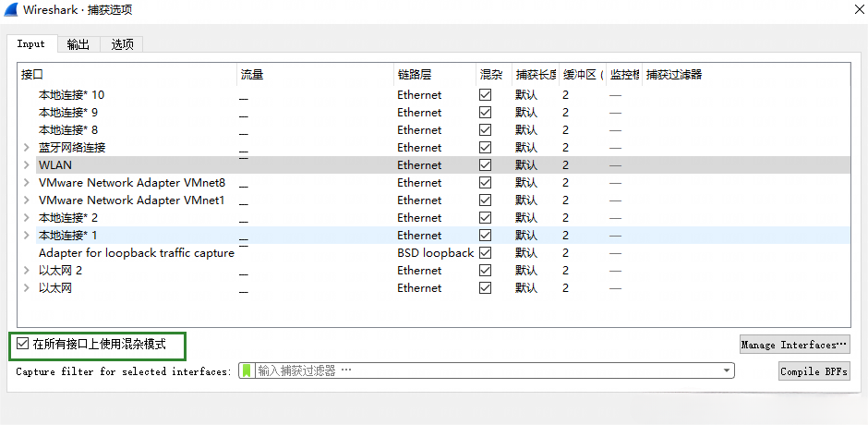Toggle promiscuous checkbox for 蓝牙网络连接
868x425 pixels.
point(486,148)
